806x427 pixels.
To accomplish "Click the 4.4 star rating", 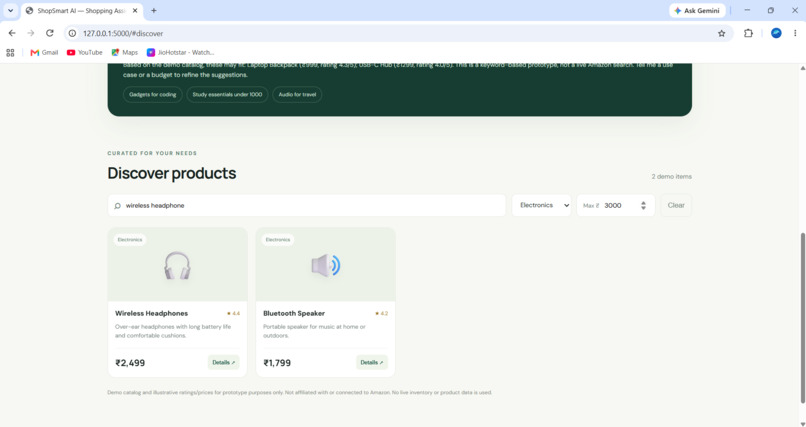I will 233,313.
